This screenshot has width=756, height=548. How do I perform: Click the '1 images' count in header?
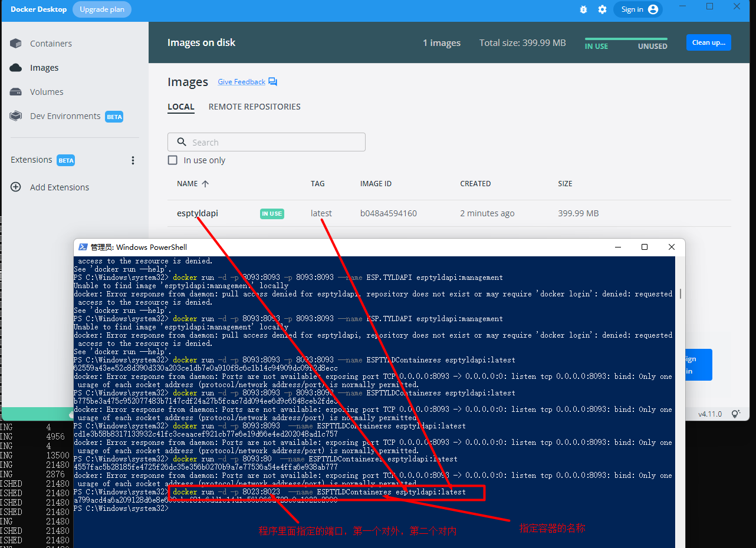pos(442,42)
